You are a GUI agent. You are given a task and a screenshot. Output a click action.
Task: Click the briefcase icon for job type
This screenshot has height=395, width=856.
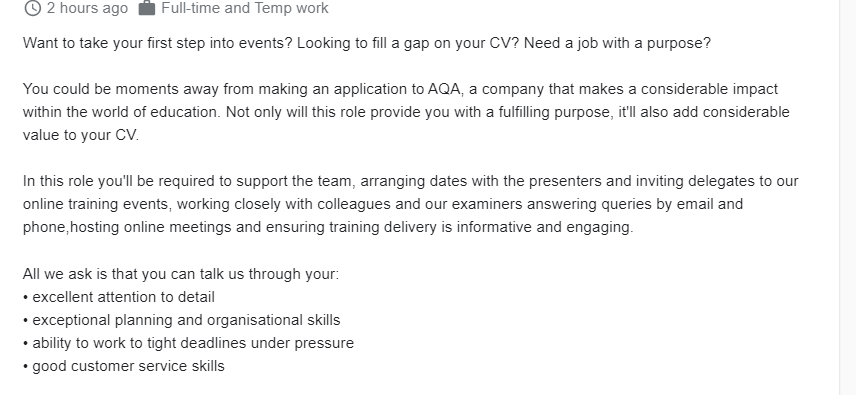click(147, 8)
